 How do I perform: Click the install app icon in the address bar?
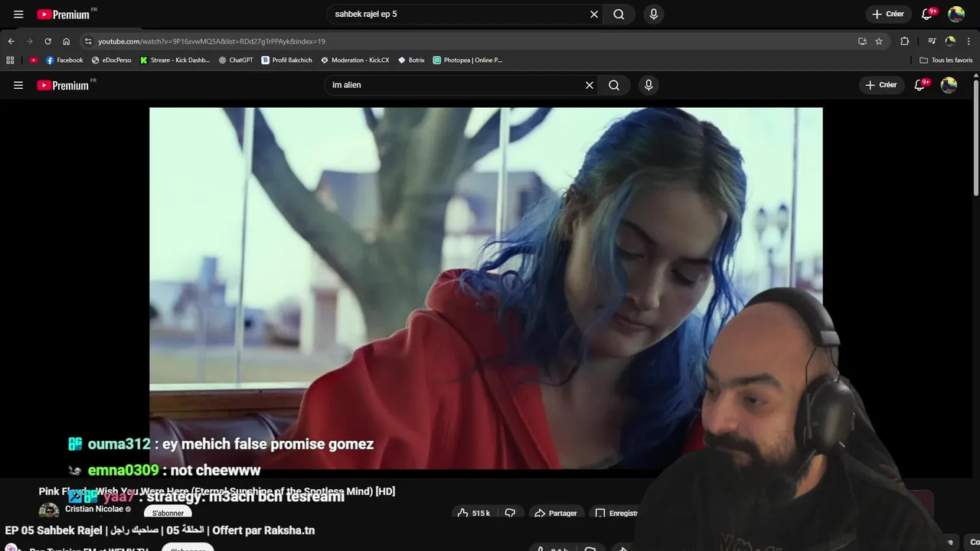[x=862, y=41]
